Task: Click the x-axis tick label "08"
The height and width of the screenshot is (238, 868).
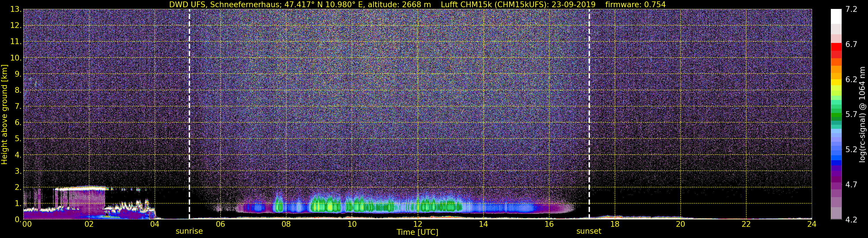Action: tap(286, 224)
